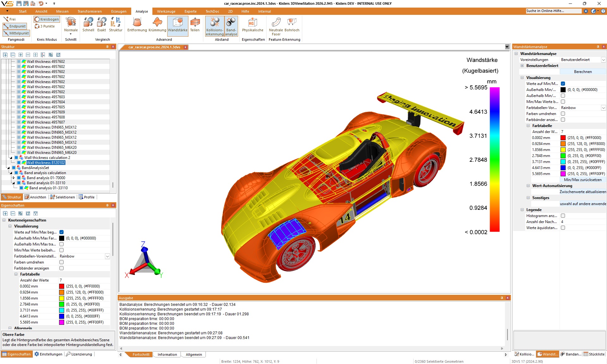
Task: Open the help question mark icon
Action: [x=603, y=11]
